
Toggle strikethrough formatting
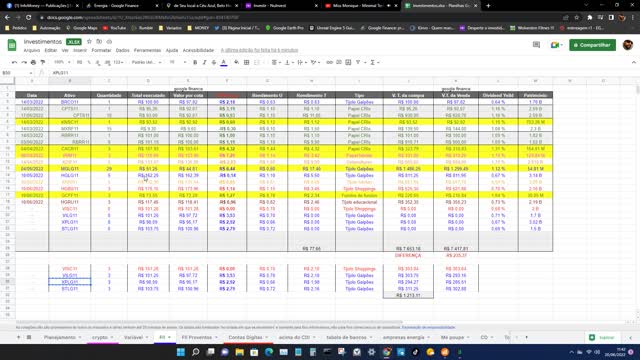click(x=214, y=62)
